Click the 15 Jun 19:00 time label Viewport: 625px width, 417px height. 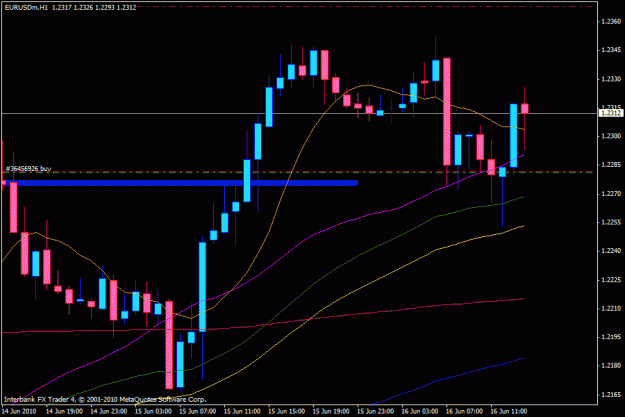pos(331,411)
